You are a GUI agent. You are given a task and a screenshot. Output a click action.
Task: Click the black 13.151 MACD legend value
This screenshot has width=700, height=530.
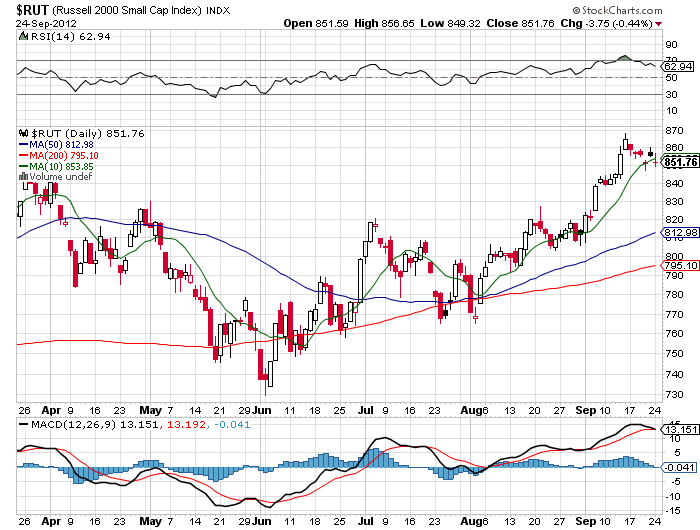click(x=139, y=424)
